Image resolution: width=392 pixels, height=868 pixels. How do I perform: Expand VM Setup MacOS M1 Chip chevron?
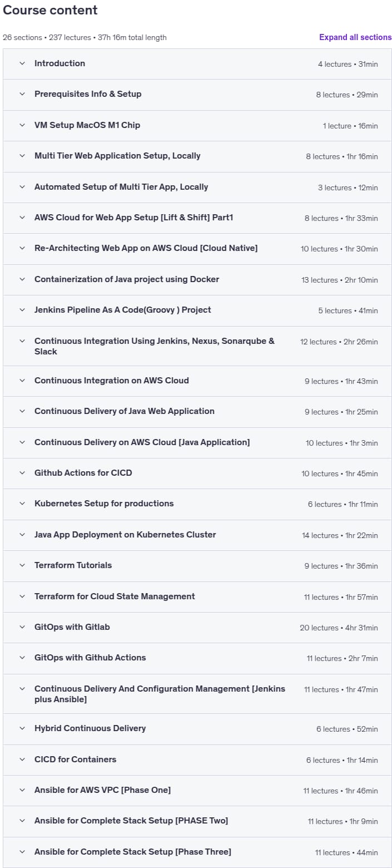click(x=22, y=125)
